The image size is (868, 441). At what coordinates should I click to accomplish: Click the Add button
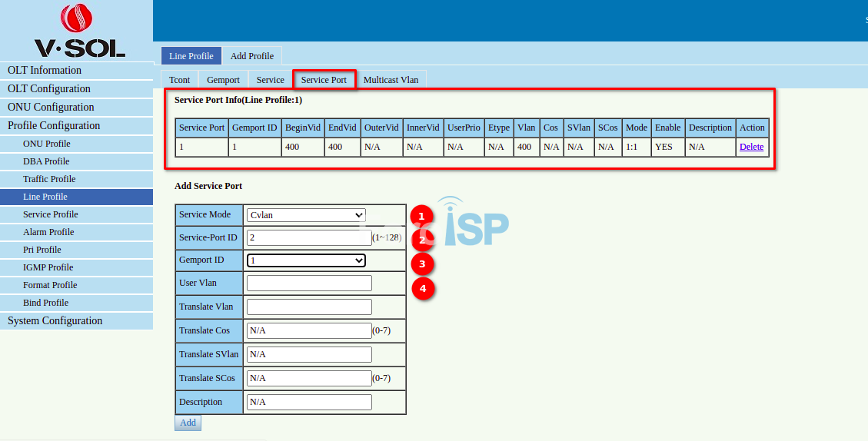coord(188,423)
